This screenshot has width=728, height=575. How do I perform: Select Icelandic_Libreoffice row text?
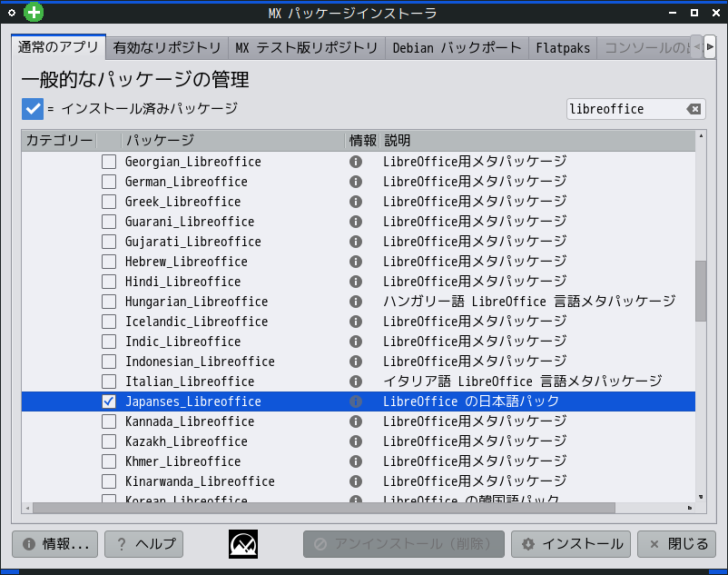pyautogui.click(x=196, y=322)
